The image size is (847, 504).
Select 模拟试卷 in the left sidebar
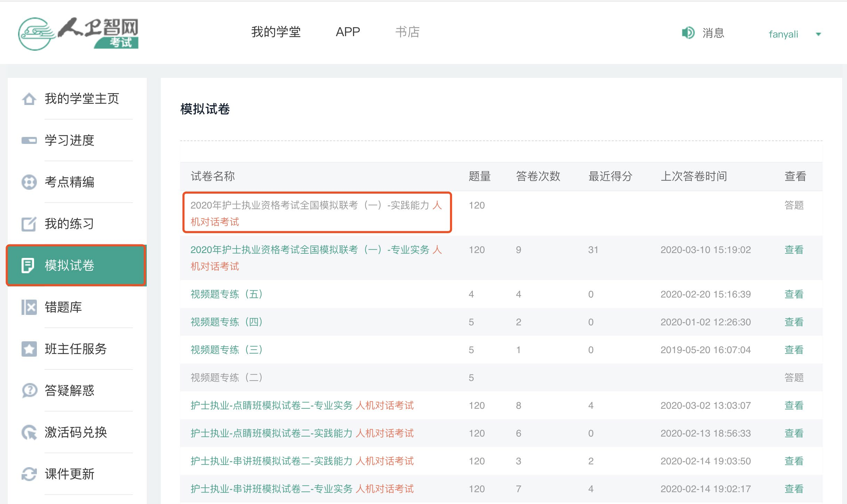click(70, 266)
